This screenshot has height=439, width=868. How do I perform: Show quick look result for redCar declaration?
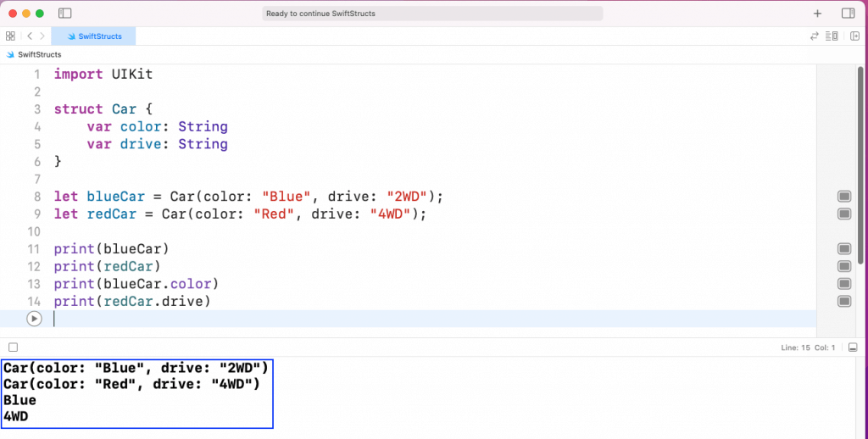click(x=843, y=214)
